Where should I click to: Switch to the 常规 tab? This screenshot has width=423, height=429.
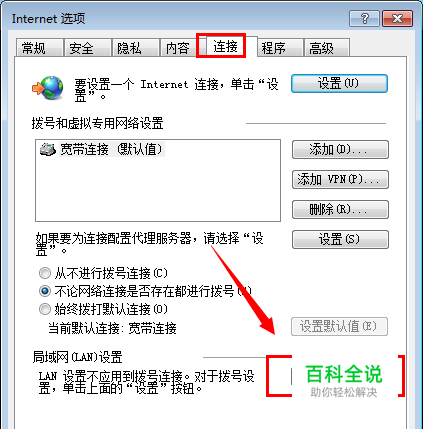tap(40, 48)
